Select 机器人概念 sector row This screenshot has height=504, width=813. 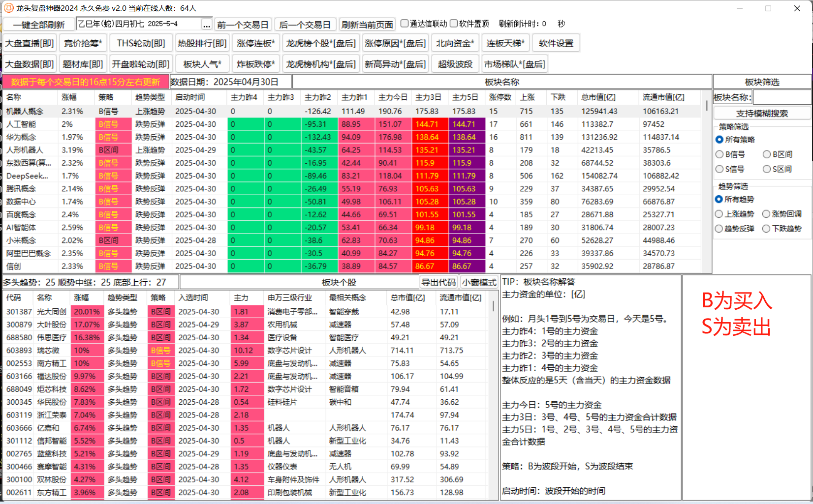[x=352, y=112]
